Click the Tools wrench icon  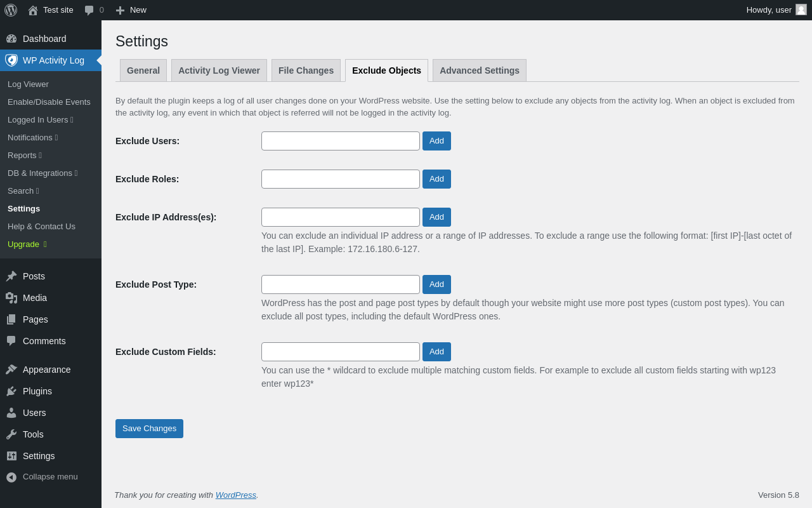click(x=11, y=434)
